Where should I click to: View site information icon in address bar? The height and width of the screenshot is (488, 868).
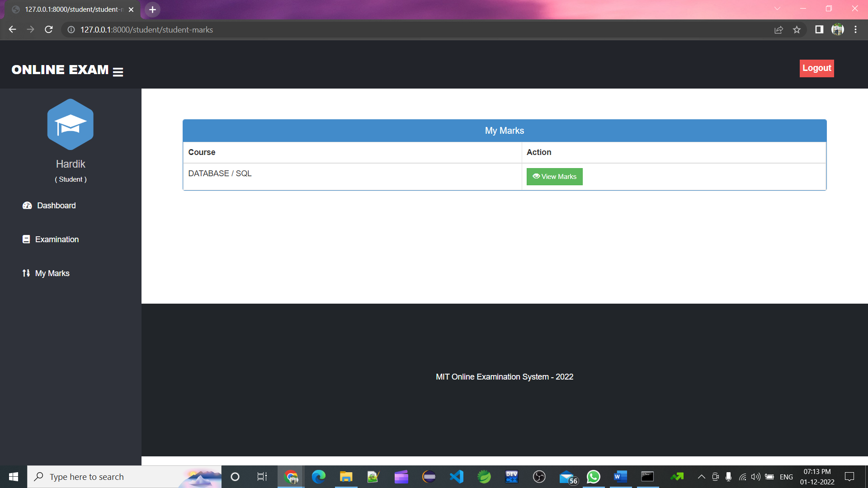coord(71,30)
